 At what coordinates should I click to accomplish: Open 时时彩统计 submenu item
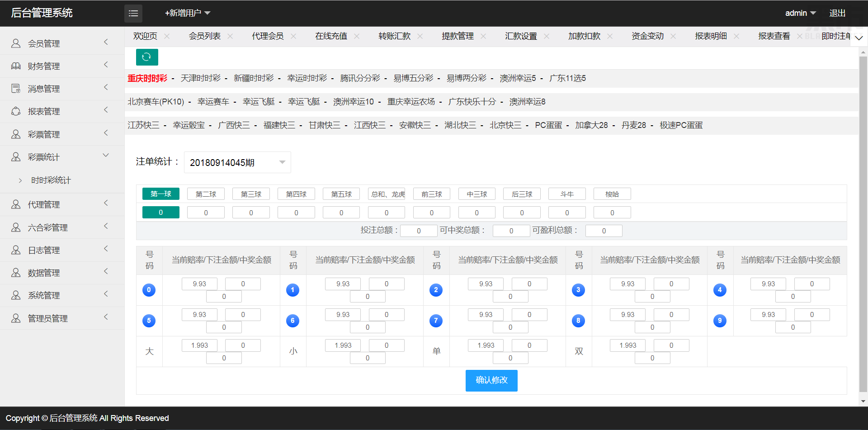coord(51,180)
